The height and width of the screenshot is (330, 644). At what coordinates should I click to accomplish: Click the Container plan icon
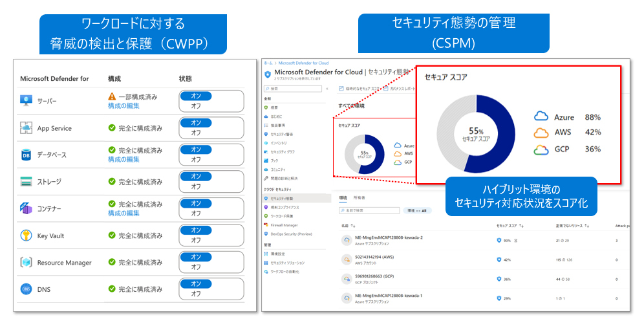click(x=26, y=208)
